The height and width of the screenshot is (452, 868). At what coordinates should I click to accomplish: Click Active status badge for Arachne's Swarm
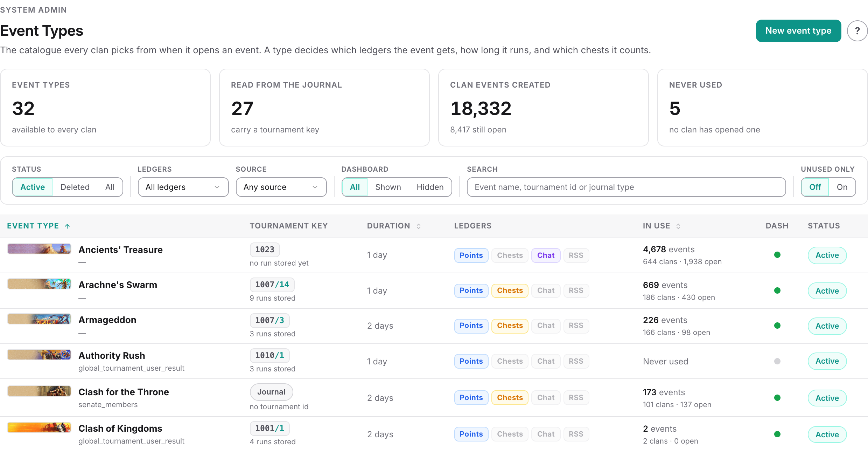coord(827,291)
